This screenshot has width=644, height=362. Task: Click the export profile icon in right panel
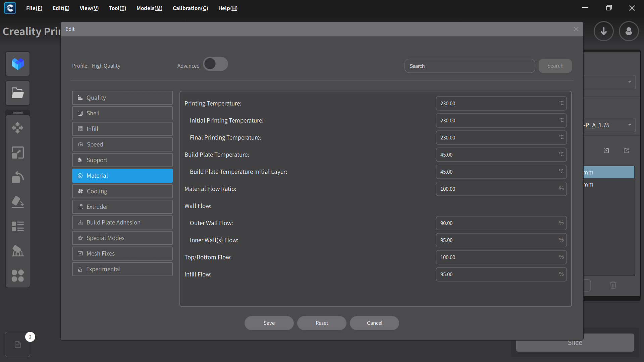pos(626,150)
